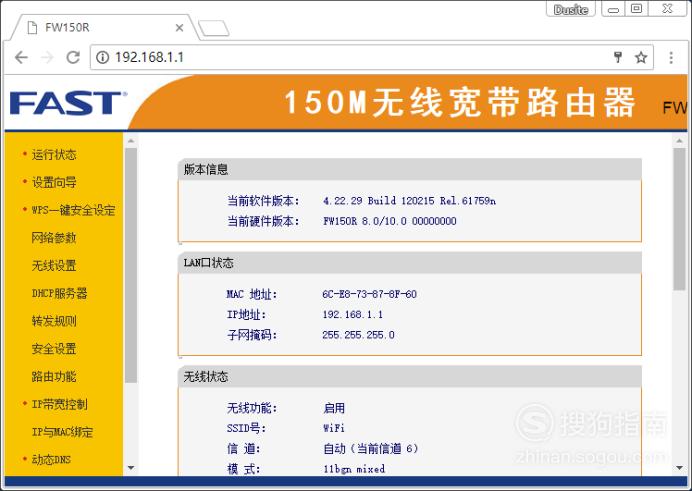Click the sidebar menu scrollbar thumb
The height and width of the screenshot is (491, 692).
(131, 266)
